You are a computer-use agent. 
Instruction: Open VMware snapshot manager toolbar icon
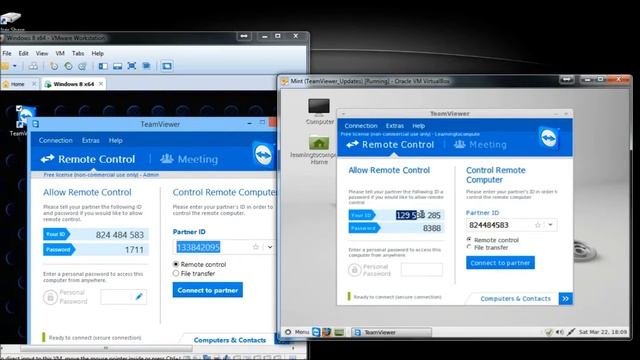(x=82, y=66)
